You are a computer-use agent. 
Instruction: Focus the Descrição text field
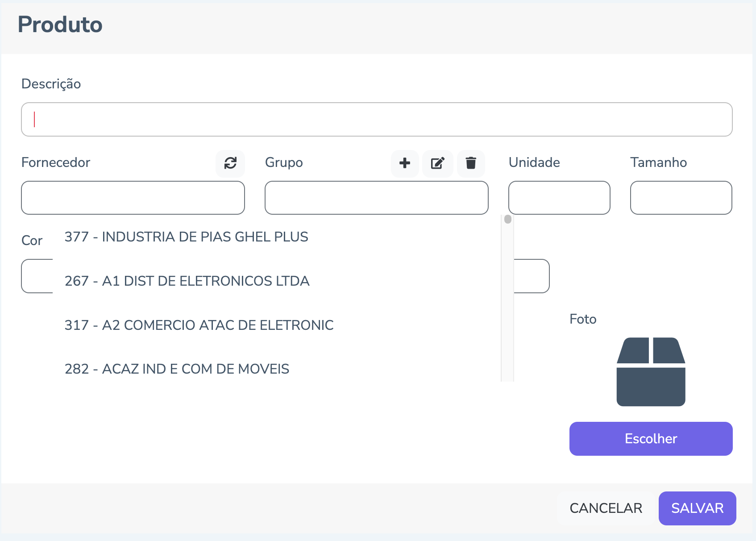pos(377,120)
